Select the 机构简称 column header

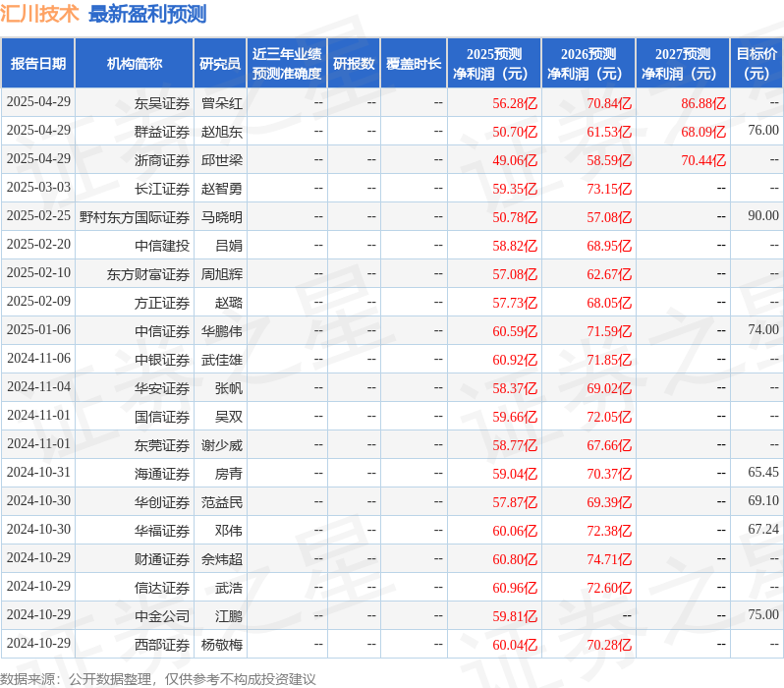point(134,64)
